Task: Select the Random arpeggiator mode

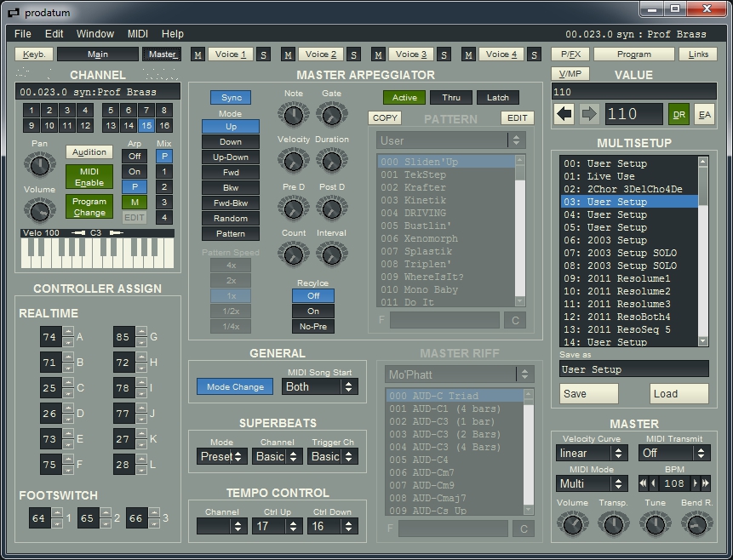Action: [231, 218]
